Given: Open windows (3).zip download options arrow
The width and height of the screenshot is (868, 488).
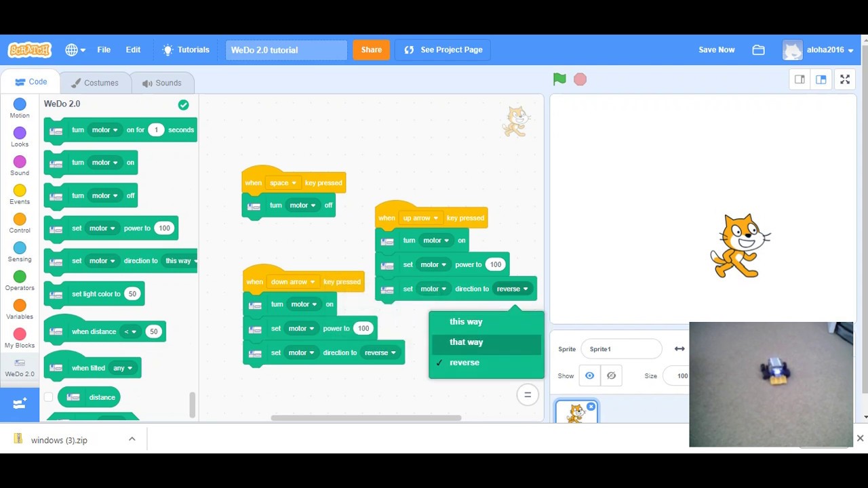Looking at the screenshot, I should 132,439.
